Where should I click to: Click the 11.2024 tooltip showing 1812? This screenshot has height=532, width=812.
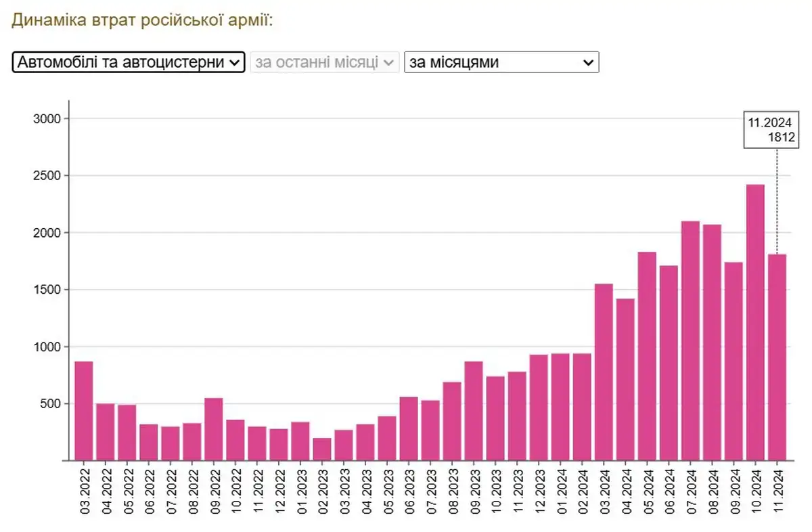point(771,130)
